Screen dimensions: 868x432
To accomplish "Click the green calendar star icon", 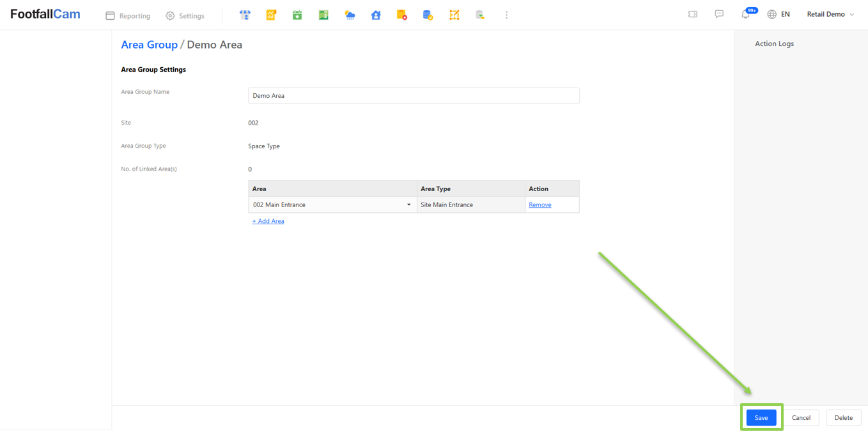I will pos(297,15).
